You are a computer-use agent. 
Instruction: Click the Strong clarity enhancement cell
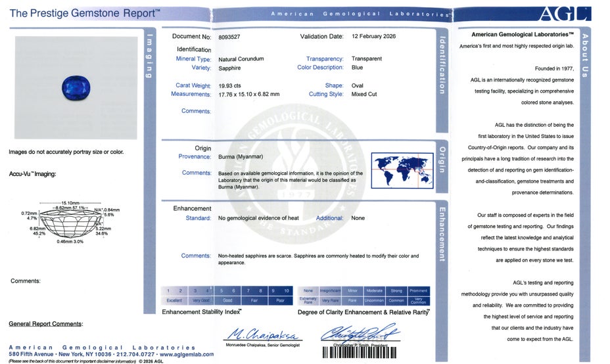[396, 291]
